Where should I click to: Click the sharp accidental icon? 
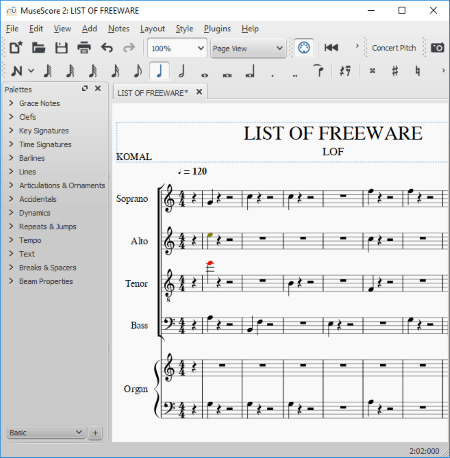point(395,71)
